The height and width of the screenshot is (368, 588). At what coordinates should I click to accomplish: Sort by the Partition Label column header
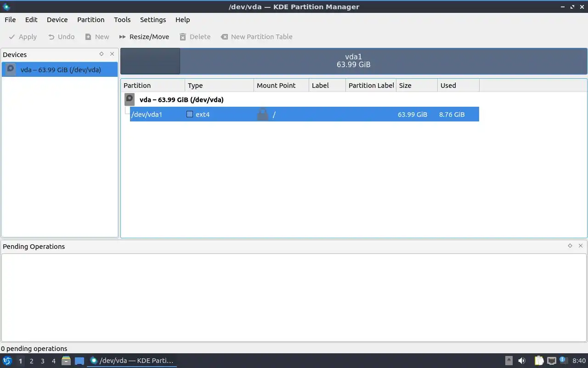[371, 86]
